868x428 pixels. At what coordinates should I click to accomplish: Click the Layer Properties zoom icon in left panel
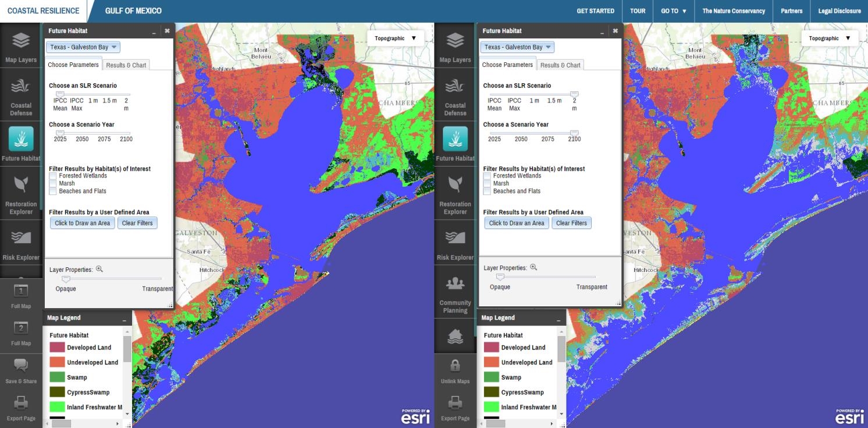tap(99, 269)
